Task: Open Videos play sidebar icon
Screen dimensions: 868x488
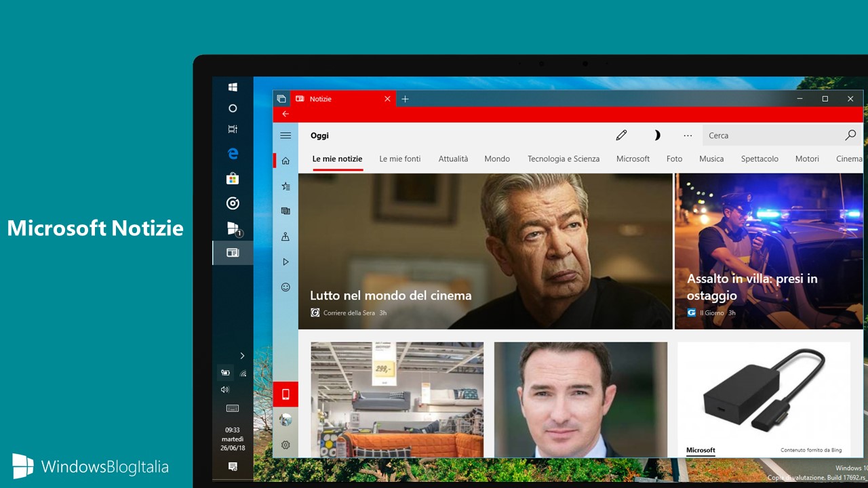Action: tap(285, 262)
